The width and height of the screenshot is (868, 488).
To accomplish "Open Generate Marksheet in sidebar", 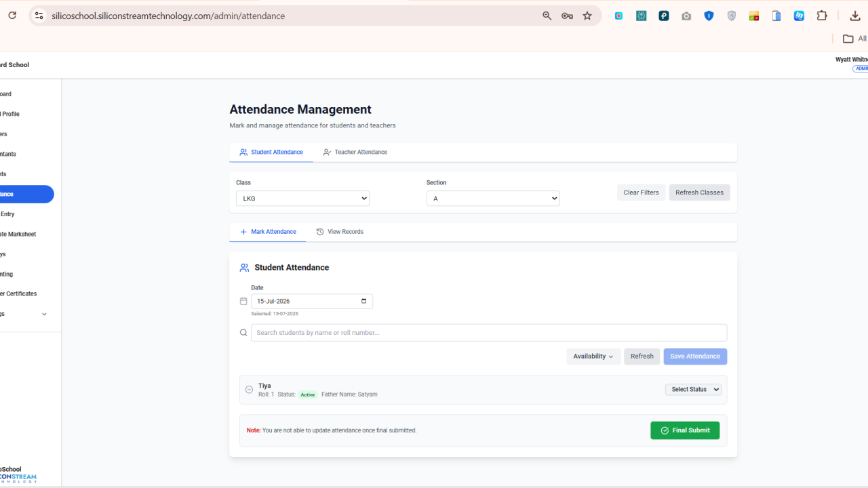I will 18,234.
